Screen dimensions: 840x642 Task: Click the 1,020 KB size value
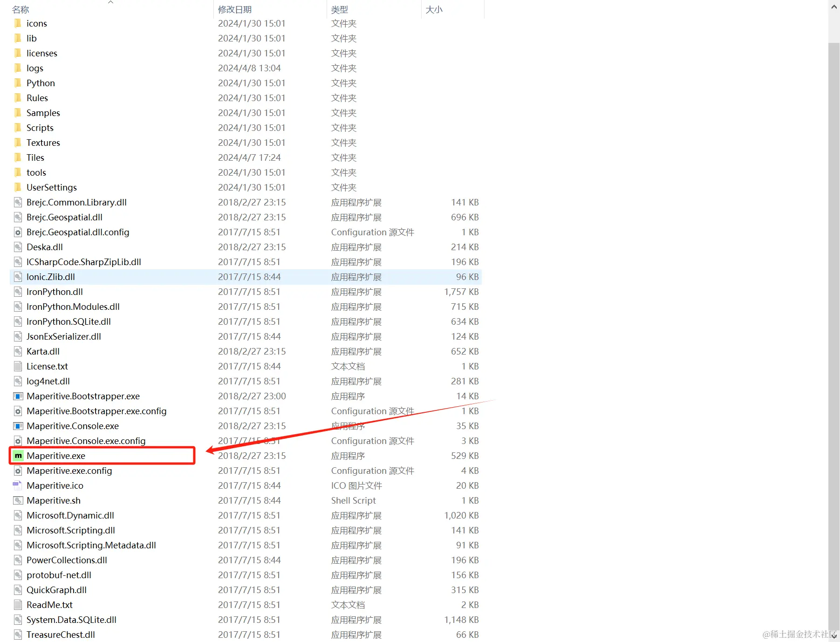click(x=461, y=515)
